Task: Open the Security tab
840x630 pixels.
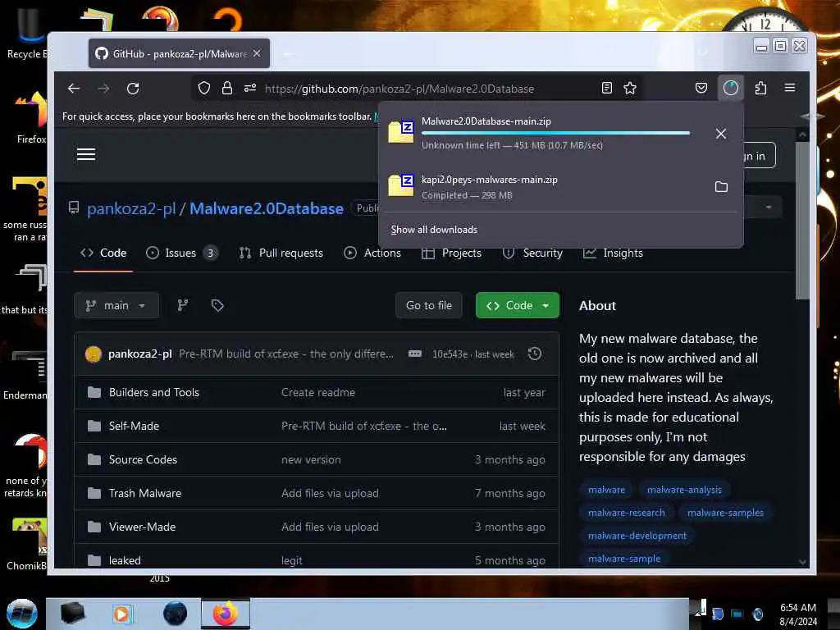Action: pos(532,253)
